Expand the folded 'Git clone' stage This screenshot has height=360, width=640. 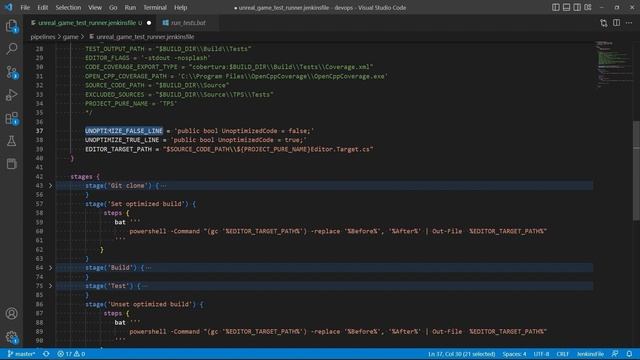(x=51, y=186)
